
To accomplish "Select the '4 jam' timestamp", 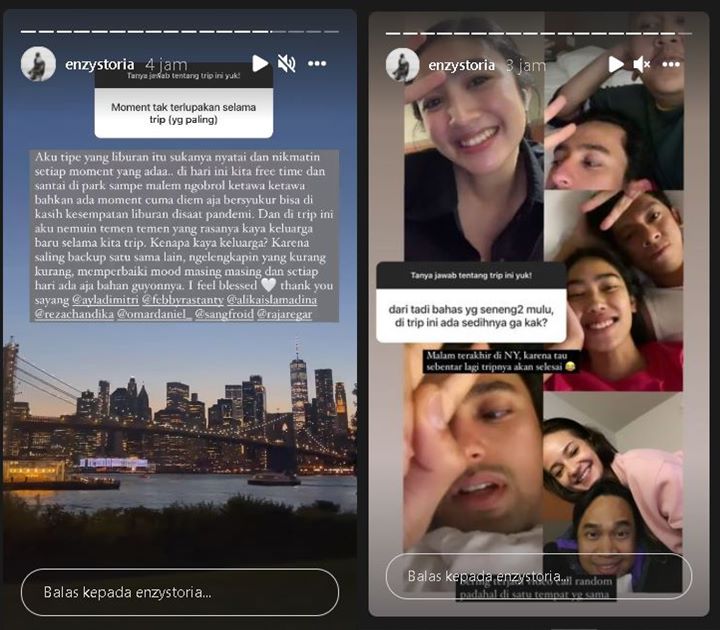I will coord(166,64).
